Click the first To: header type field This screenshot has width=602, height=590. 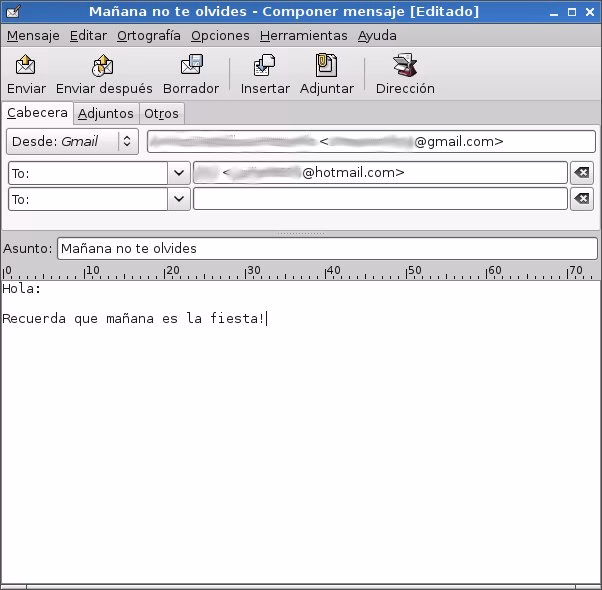click(x=88, y=173)
